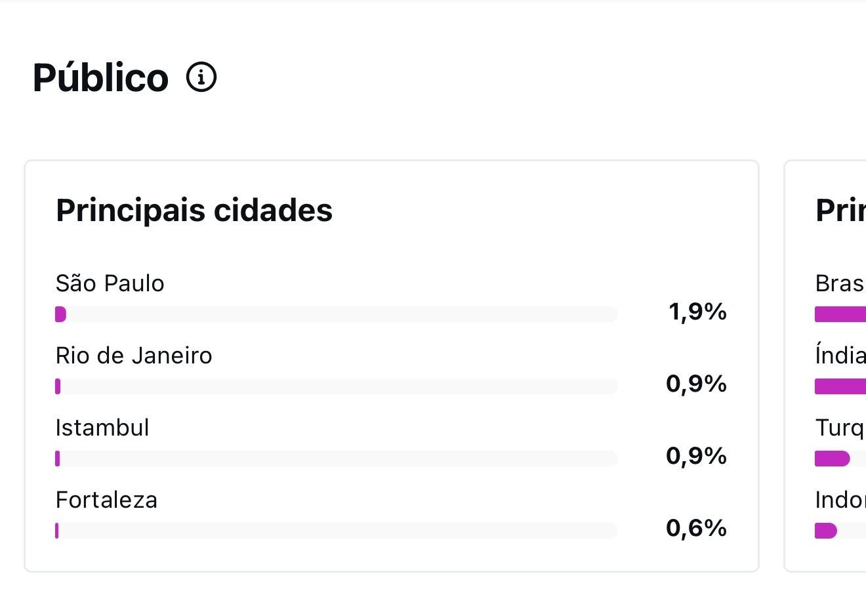
Task: Click the São Paulo city label
Action: pos(110,283)
